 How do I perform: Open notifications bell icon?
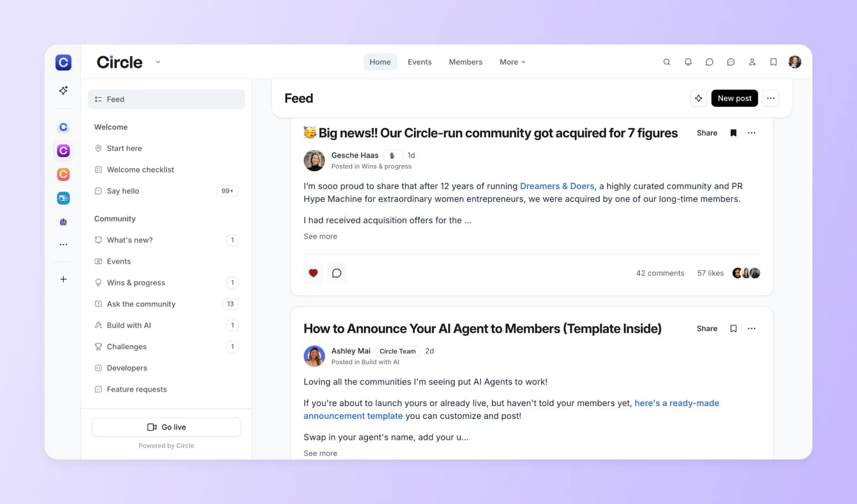[x=688, y=62]
